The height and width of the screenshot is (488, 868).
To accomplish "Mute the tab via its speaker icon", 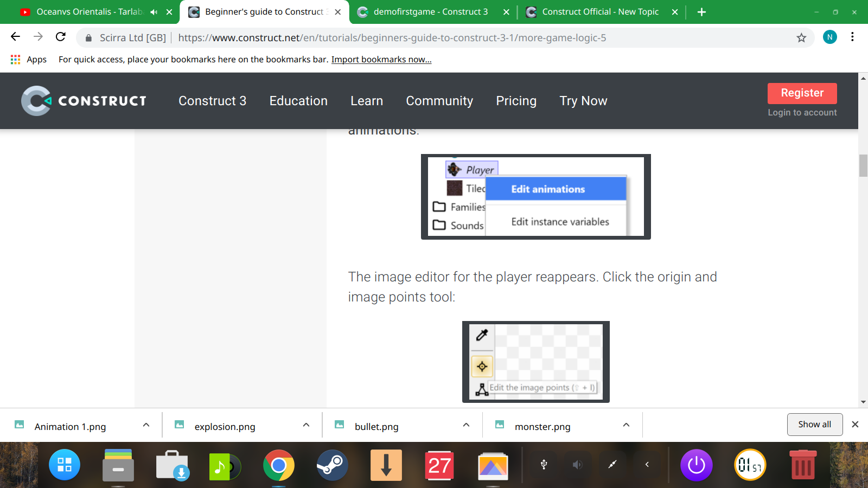I will (154, 12).
